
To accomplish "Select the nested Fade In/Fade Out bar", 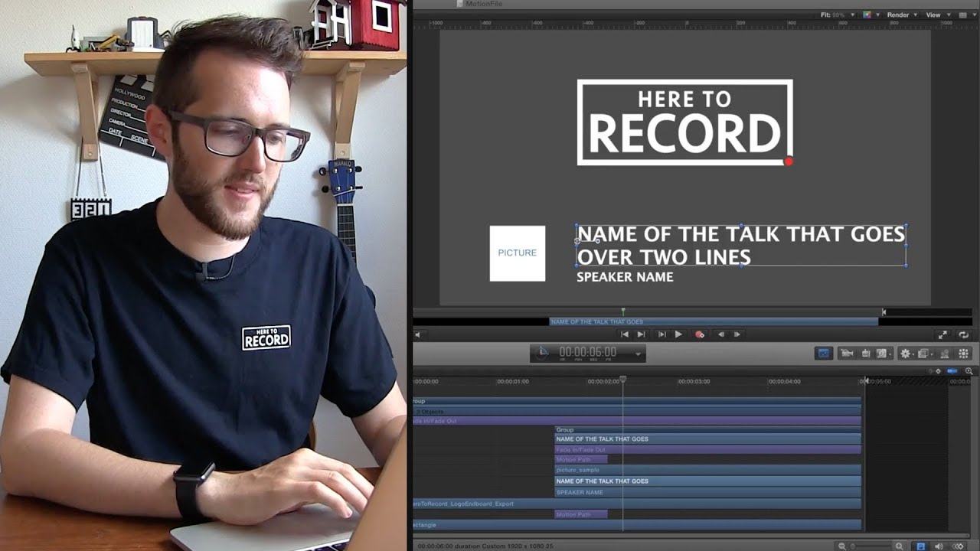I will [x=708, y=450].
